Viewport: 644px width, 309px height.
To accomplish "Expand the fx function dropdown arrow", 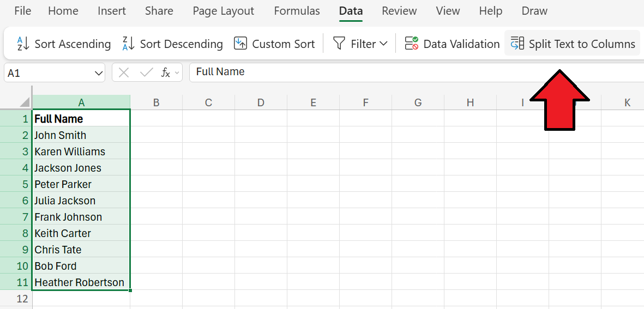I will coord(177,73).
